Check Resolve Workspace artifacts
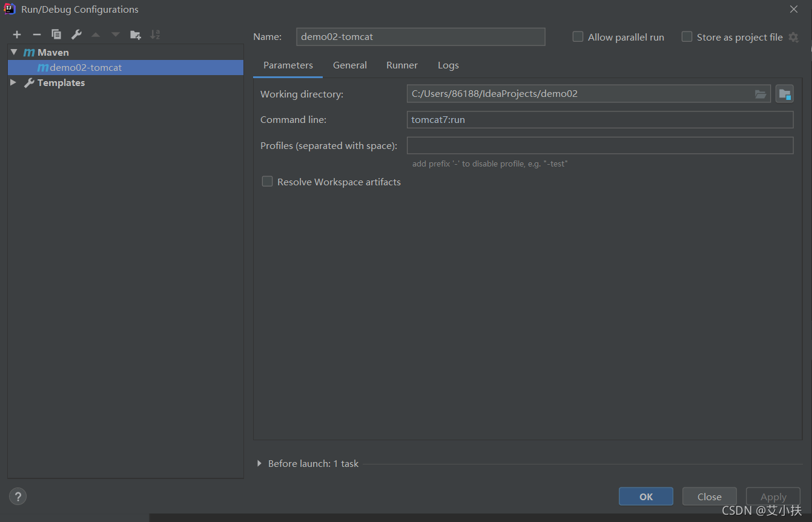 point(267,182)
